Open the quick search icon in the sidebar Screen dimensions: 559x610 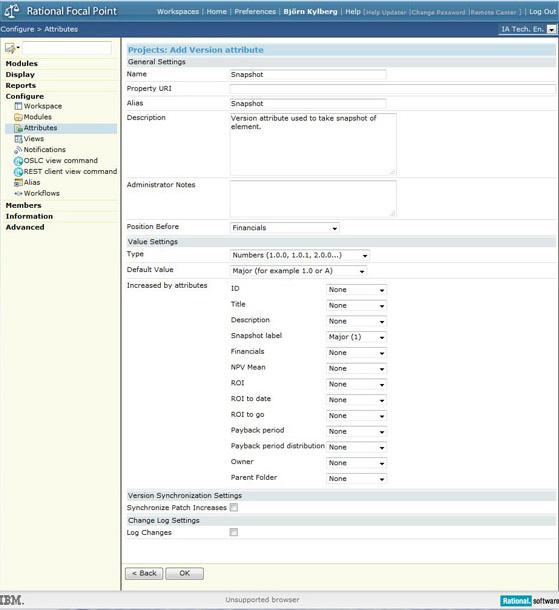11,48
